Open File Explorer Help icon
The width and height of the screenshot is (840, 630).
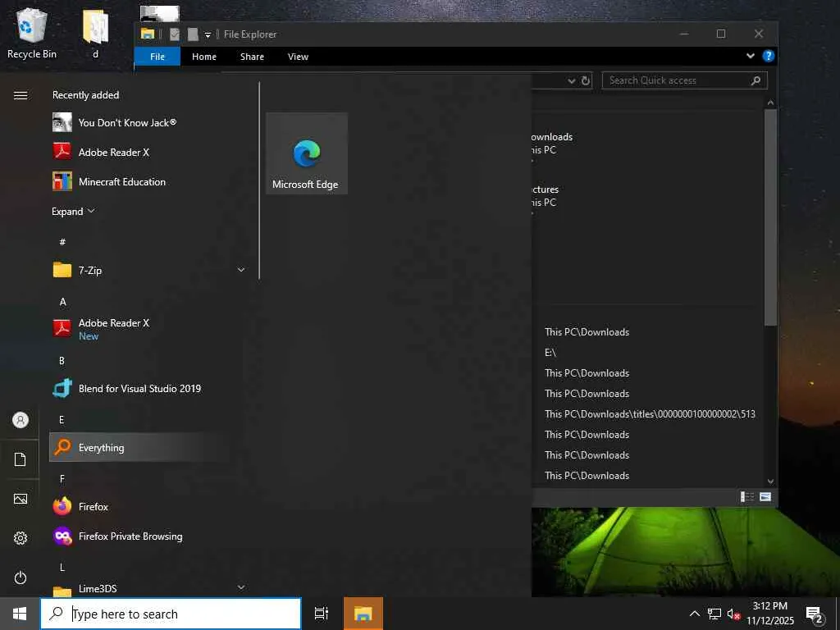click(x=768, y=56)
